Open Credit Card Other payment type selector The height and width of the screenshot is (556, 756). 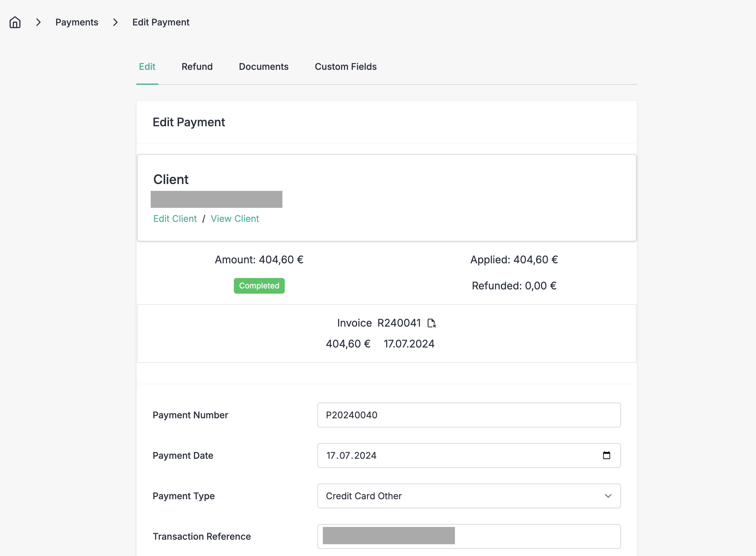coord(469,496)
